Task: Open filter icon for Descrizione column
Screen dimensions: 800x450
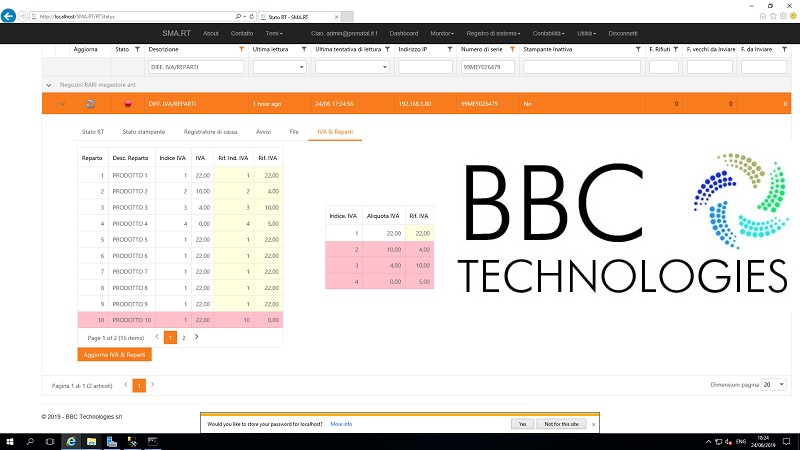Action: tap(241, 49)
